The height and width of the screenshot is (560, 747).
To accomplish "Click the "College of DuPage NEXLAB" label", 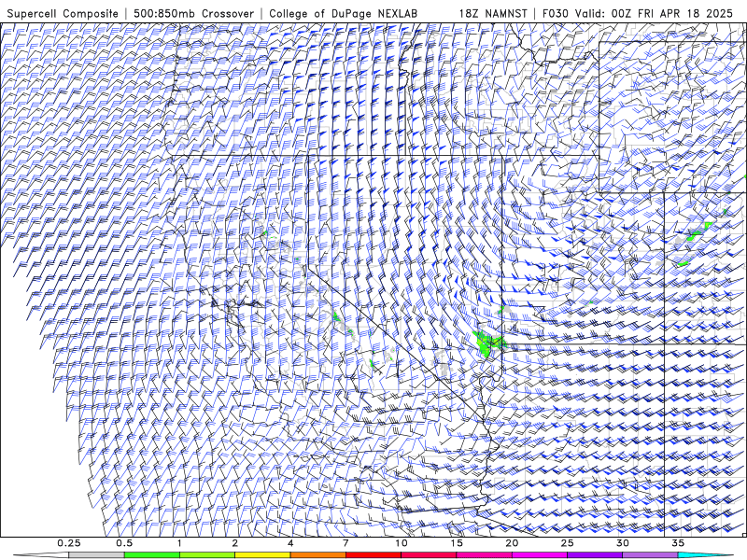I will pyautogui.click(x=343, y=14).
